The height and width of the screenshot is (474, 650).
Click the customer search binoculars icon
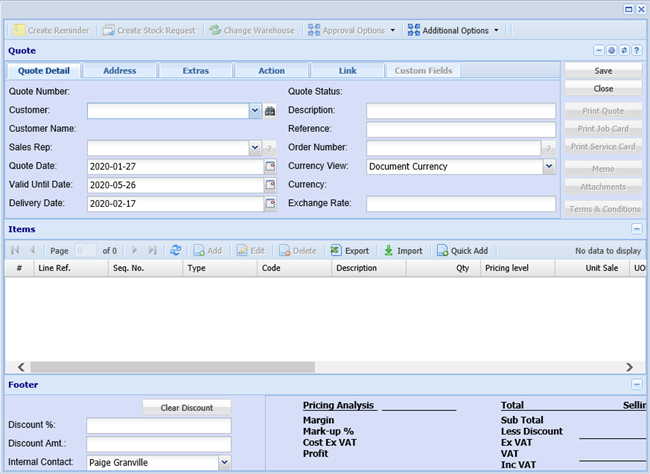tap(269, 111)
